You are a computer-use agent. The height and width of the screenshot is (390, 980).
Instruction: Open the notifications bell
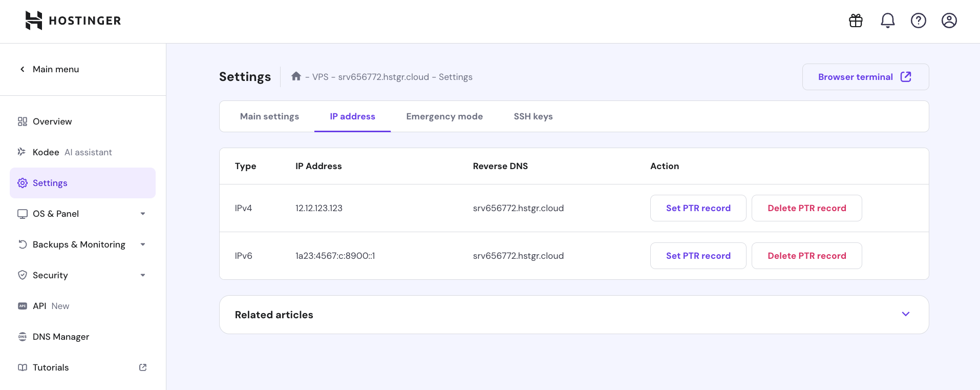[887, 20]
